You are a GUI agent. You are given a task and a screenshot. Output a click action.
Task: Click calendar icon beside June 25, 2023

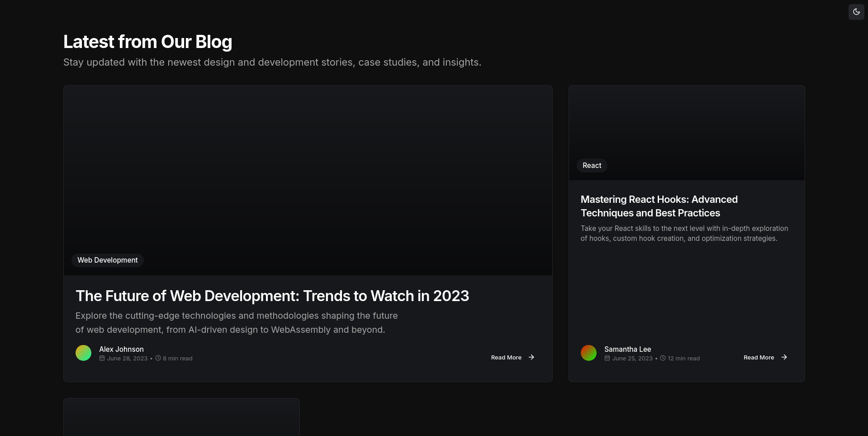pos(607,358)
